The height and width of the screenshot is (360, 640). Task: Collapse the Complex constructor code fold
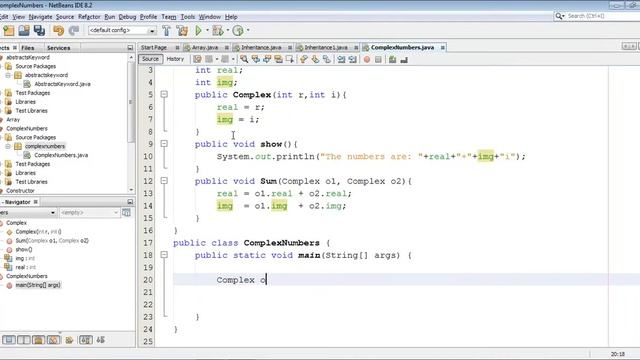[164, 94]
